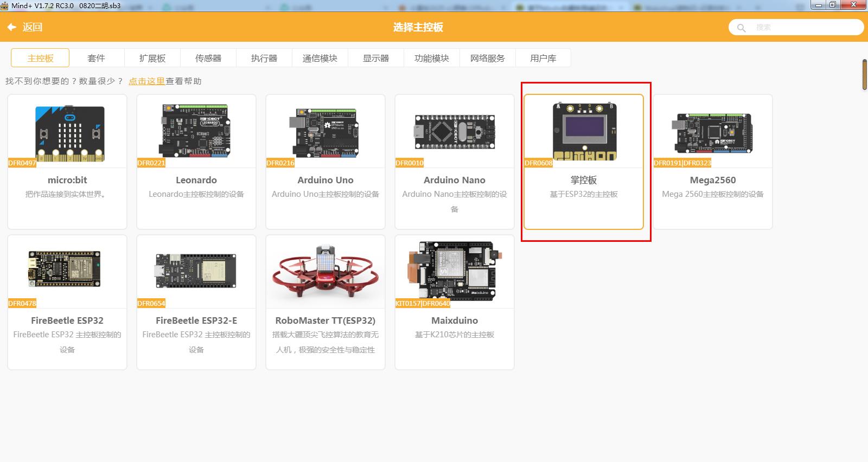This screenshot has height=462, width=868.
Task: Click the Arduino Nano title text
Action: tap(455, 180)
